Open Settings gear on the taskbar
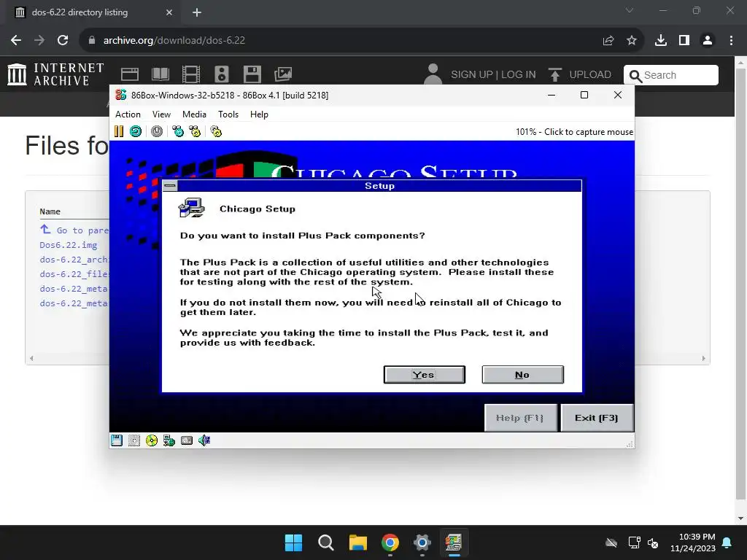The image size is (747, 560). [x=422, y=542]
